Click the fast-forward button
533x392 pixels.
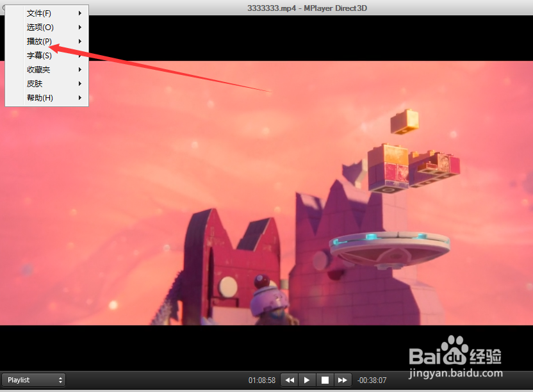[x=343, y=380]
